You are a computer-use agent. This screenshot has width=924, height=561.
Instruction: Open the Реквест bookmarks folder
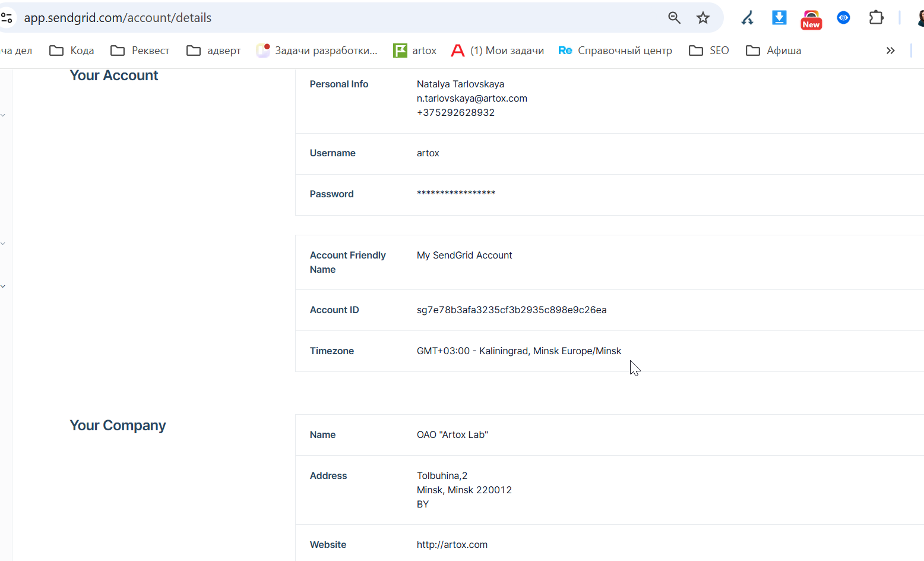(140, 51)
